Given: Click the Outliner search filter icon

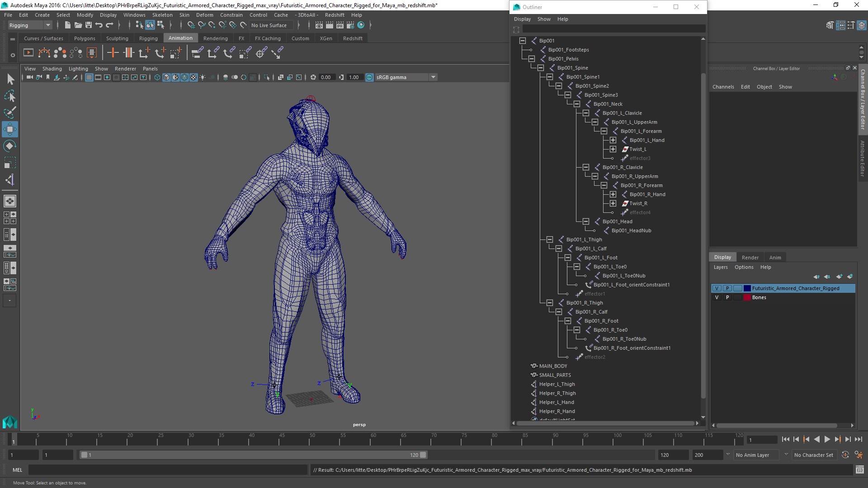Looking at the screenshot, I should (x=516, y=29).
